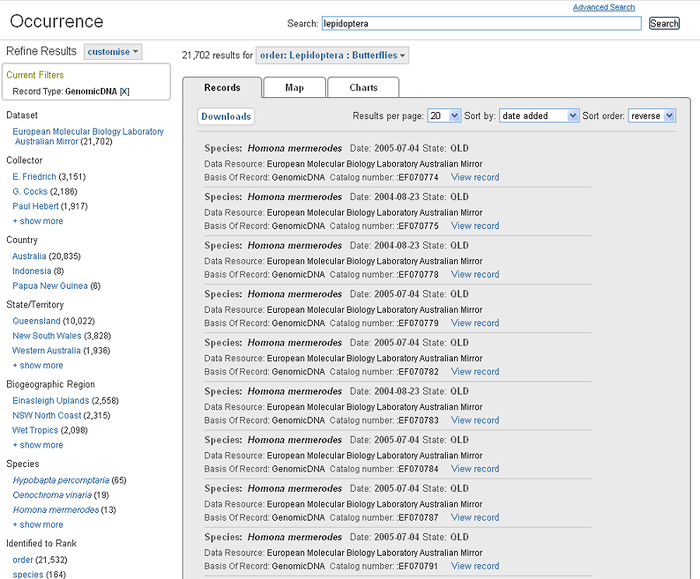Open the customise dropdown
Screen dimensions: 700x579
[113, 51]
